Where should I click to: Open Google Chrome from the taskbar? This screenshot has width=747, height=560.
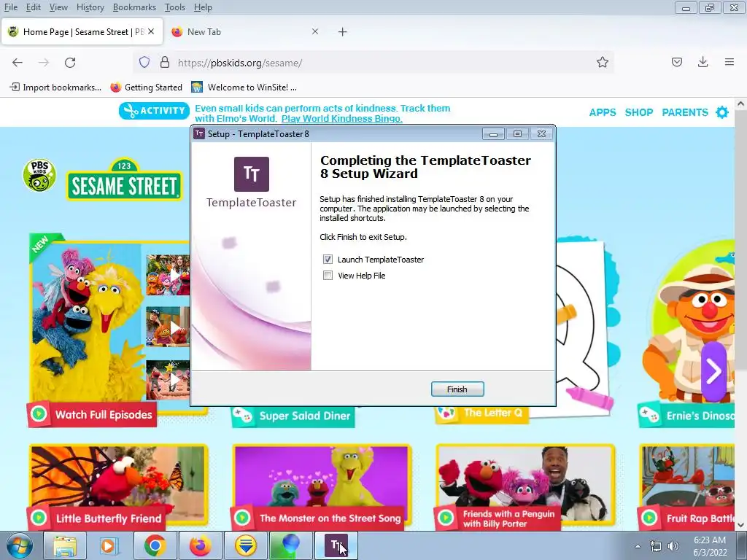click(x=155, y=545)
